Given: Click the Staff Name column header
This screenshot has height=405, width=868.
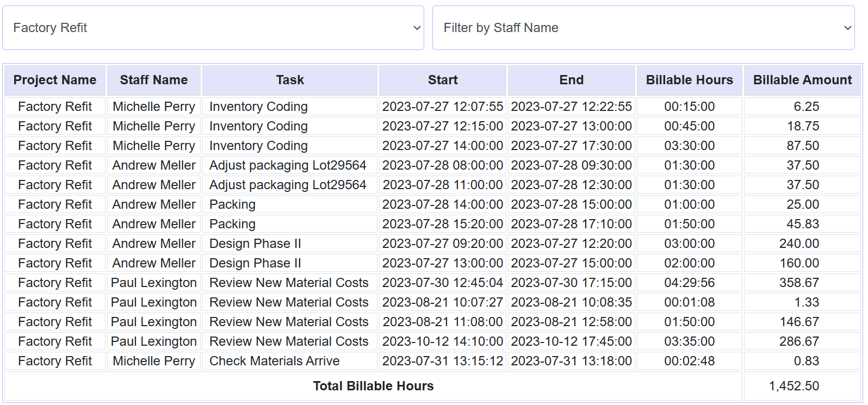Looking at the screenshot, I should pos(153,79).
